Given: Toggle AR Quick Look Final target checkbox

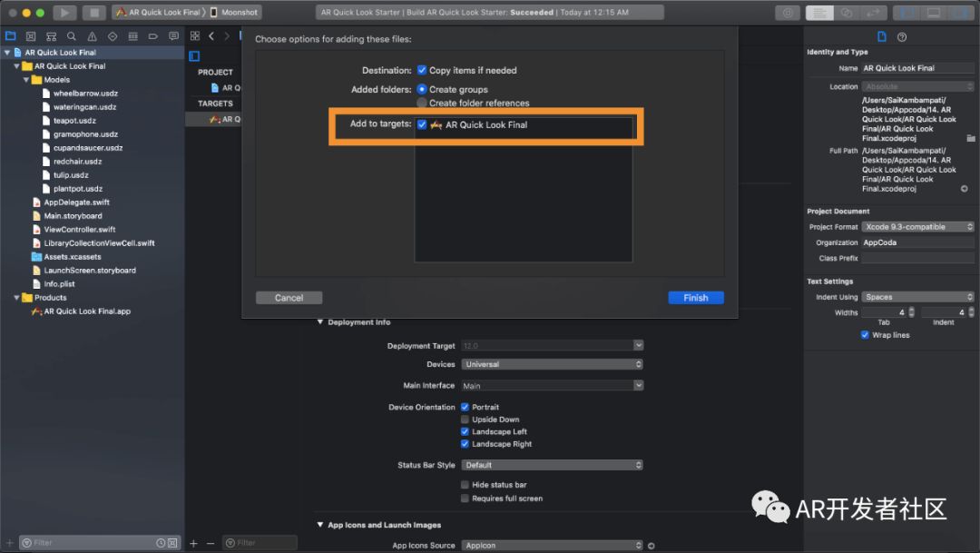Looking at the screenshot, I should coord(422,124).
